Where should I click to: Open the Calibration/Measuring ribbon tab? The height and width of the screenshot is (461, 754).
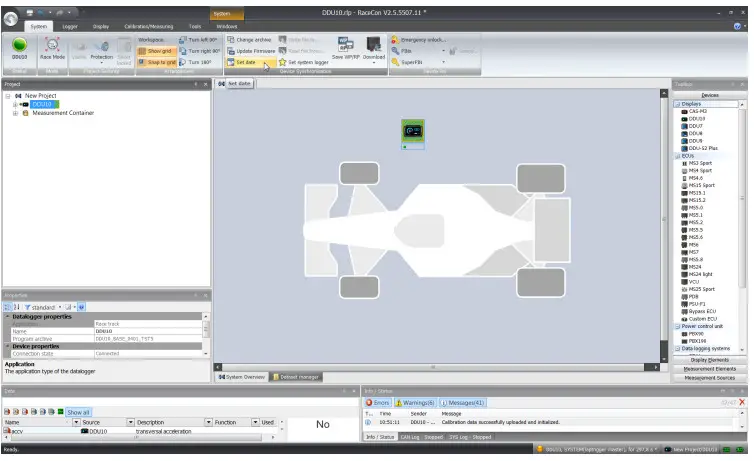tap(148, 26)
